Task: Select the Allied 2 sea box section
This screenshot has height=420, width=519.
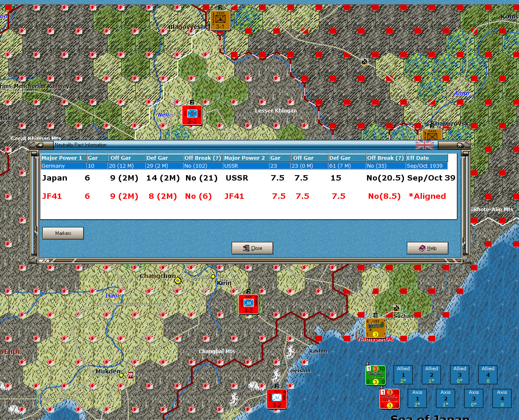Action: (431, 374)
